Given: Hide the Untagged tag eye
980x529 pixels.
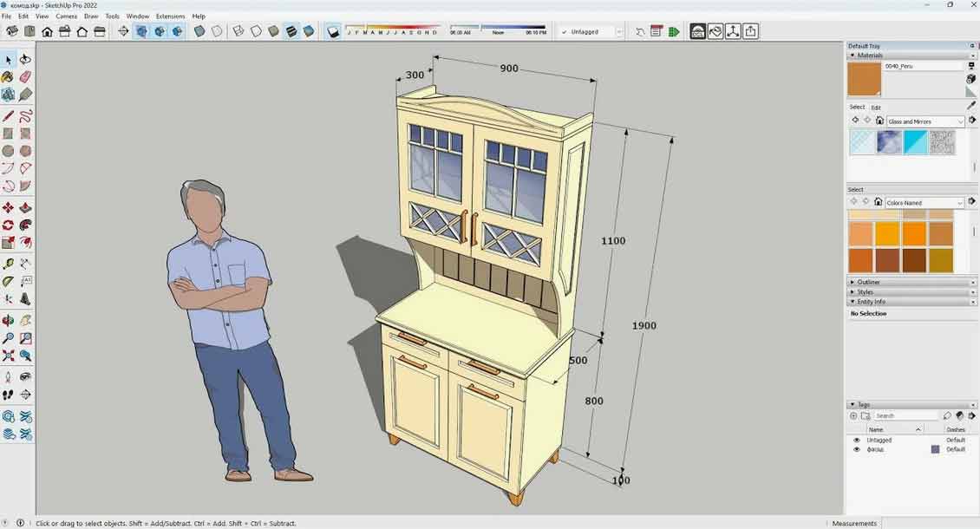Looking at the screenshot, I should click(856, 441).
